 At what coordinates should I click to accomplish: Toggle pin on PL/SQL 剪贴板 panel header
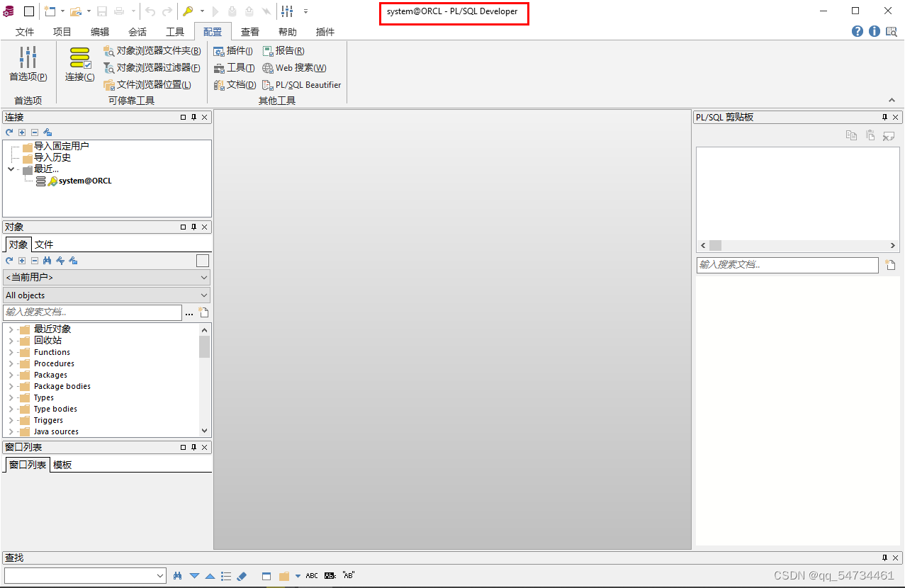[x=884, y=118]
